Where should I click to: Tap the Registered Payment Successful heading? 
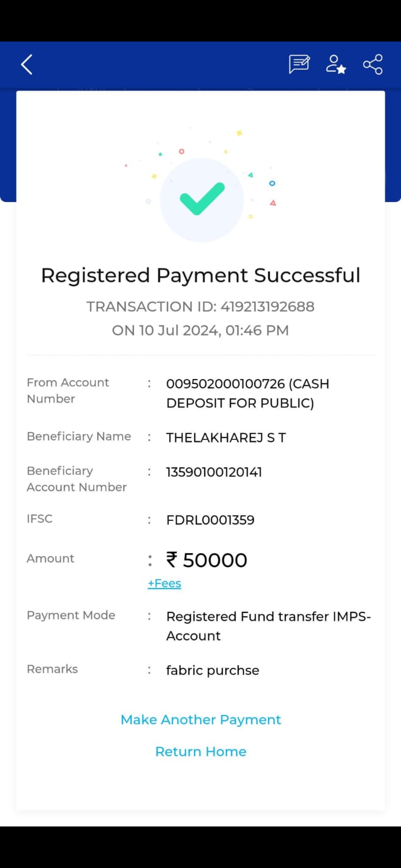[x=200, y=275]
